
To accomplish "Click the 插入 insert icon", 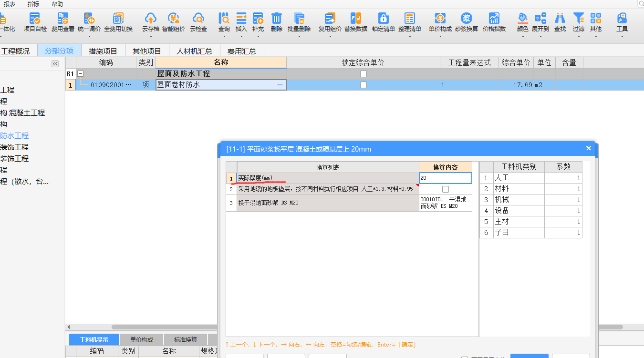I will point(241,19).
